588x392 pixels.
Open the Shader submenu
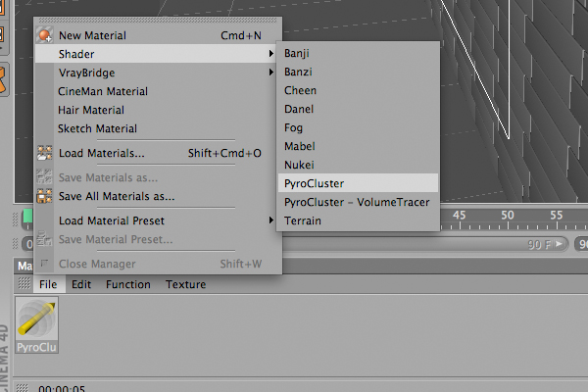[158, 54]
